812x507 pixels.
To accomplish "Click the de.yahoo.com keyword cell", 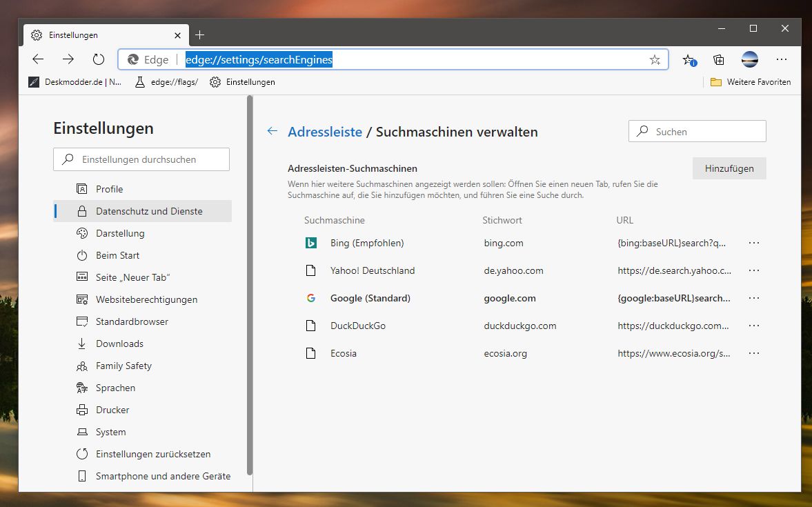I will click(514, 270).
